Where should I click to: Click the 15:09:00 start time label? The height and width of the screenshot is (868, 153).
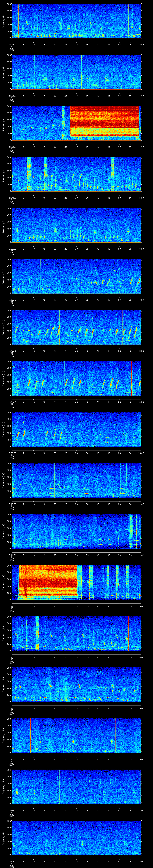(x=12, y=453)
